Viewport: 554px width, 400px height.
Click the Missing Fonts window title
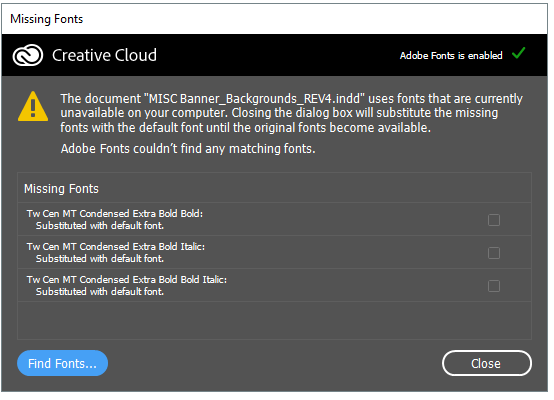coord(47,19)
